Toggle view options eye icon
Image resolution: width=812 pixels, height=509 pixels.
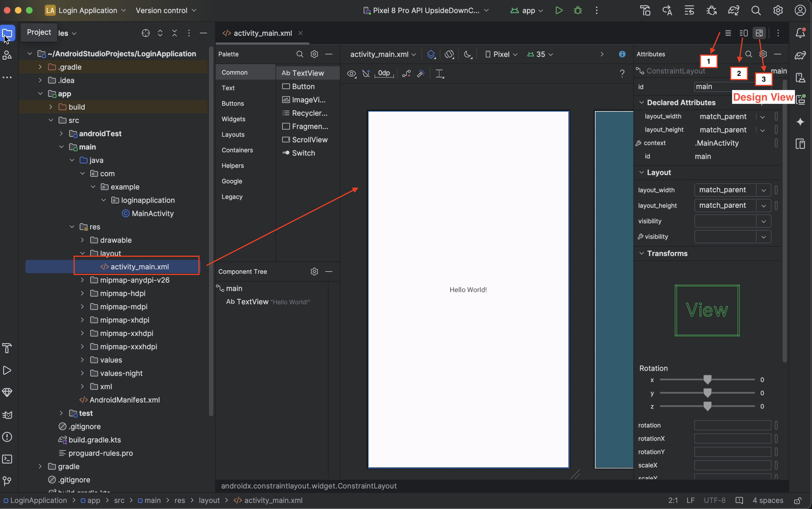(352, 73)
